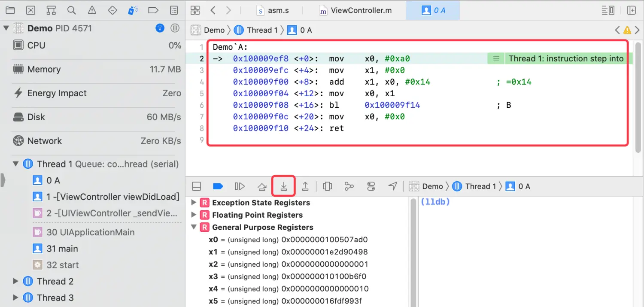Open the Project navigator folder icon
The width and height of the screenshot is (644, 307).
pyautogui.click(x=9, y=10)
